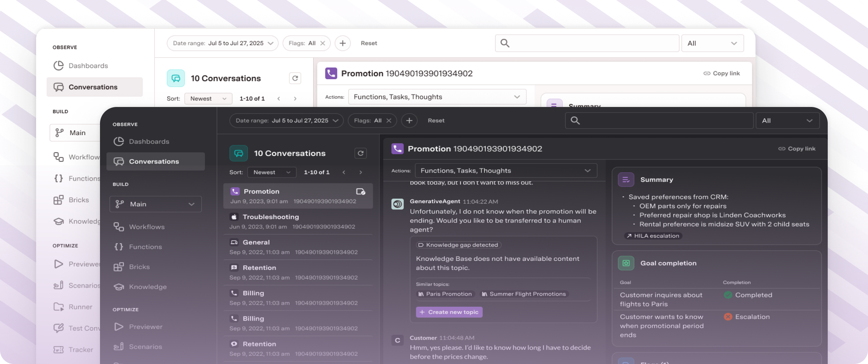868x364 pixels.
Task: Click the search field in the dark window
Action: pyautogui.click(x=659, y=121)
